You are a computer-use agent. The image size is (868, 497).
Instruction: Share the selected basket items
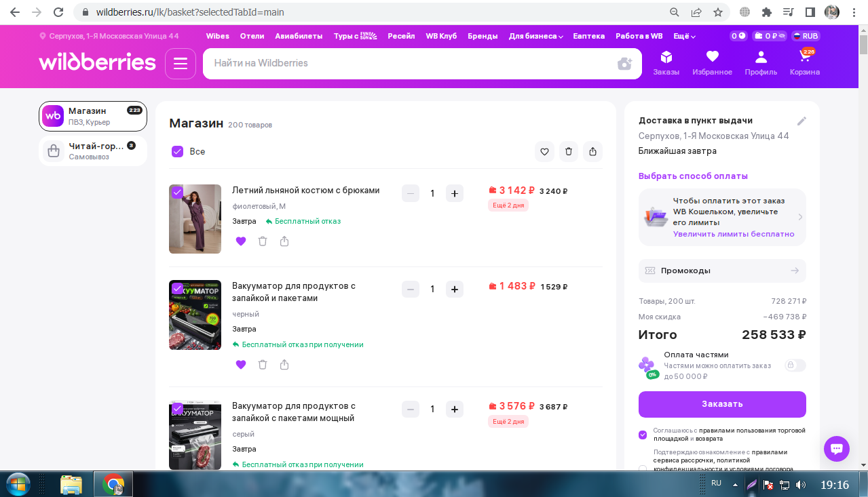(592, 152)
